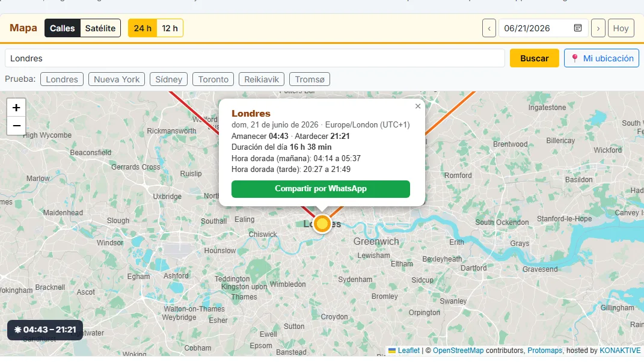This screenshot has height=362, width=644.
Task: Click the Croydon label on map
Action: pos(334,317)
